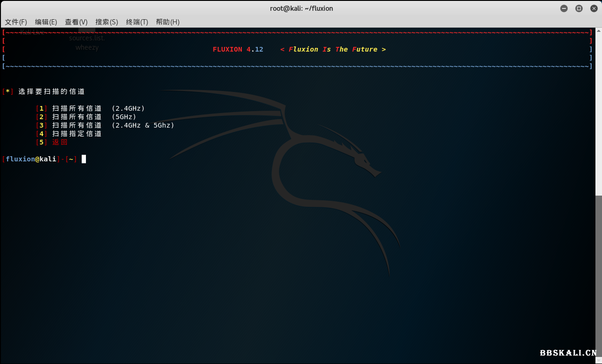Click the fluxion@kali prompt text
The width and height of the screenshot is (602, 364).
[31, 159]
